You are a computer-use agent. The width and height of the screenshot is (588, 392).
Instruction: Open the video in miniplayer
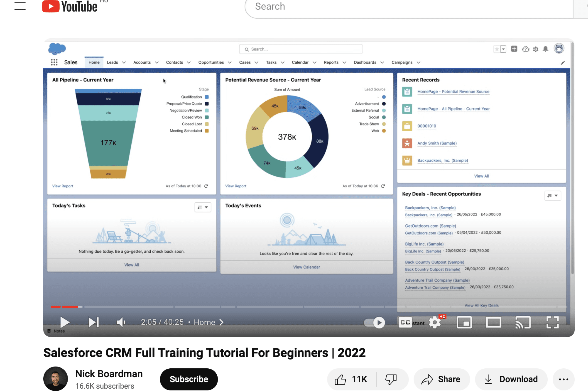pyautogui.click(x=464, y=322)
